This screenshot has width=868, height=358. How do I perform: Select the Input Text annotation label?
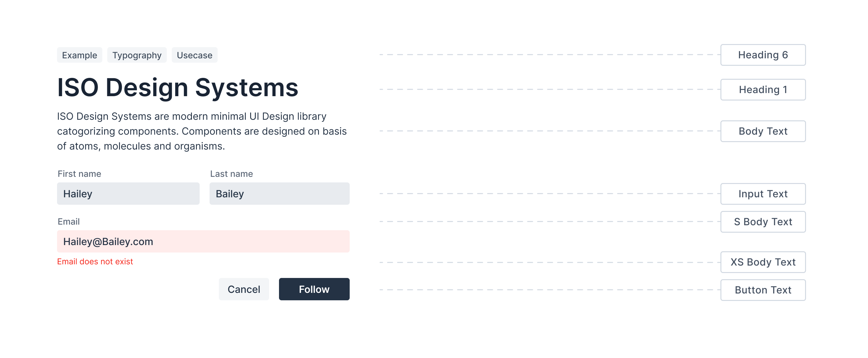[x=763, y=194]
